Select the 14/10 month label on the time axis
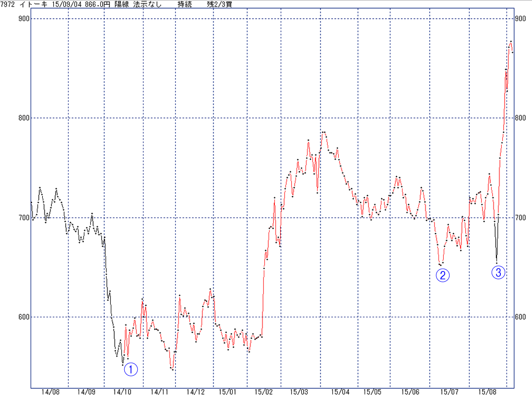 pyautogui.click(x=121, y=392)
